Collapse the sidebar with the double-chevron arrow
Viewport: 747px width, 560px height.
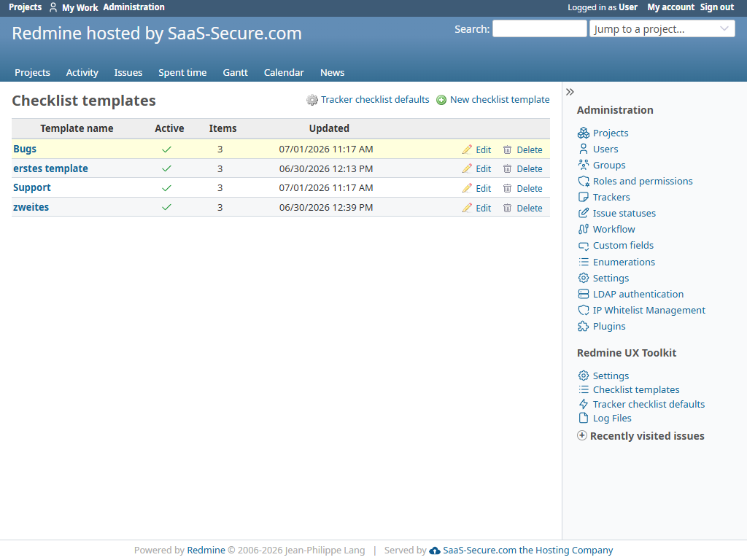point(570,92)
